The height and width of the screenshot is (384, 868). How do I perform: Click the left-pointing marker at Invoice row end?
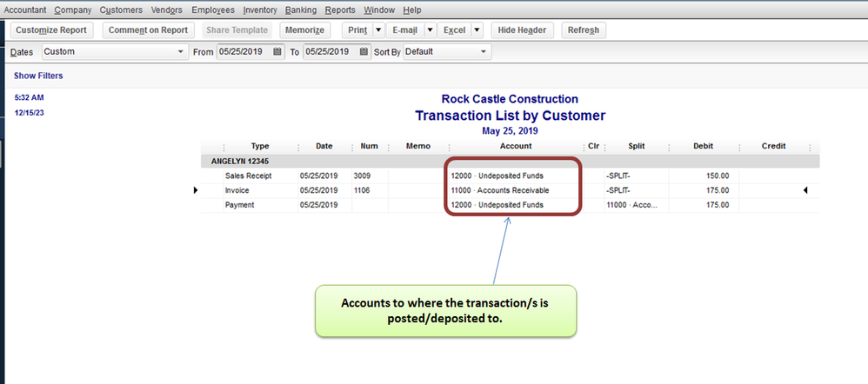tap(805, 190)
